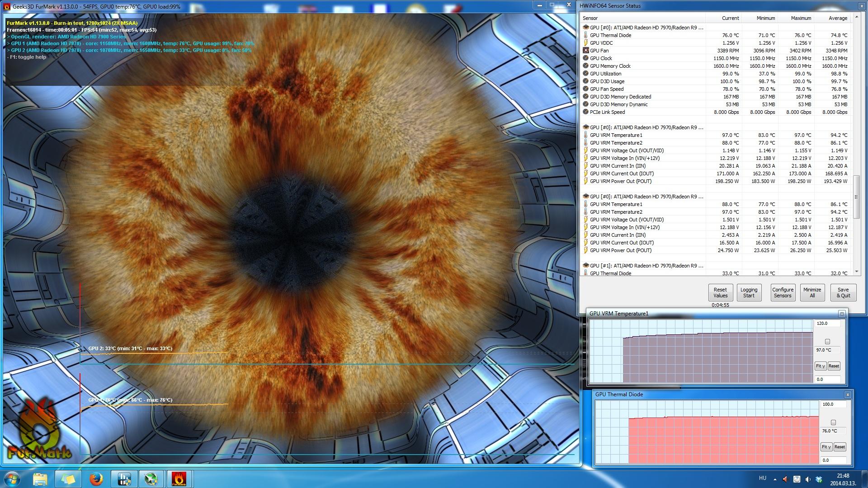Viewport: 868px width, 488px height.
Task: Click the round icon beside GPU Clock
Action: coord(586,58)
